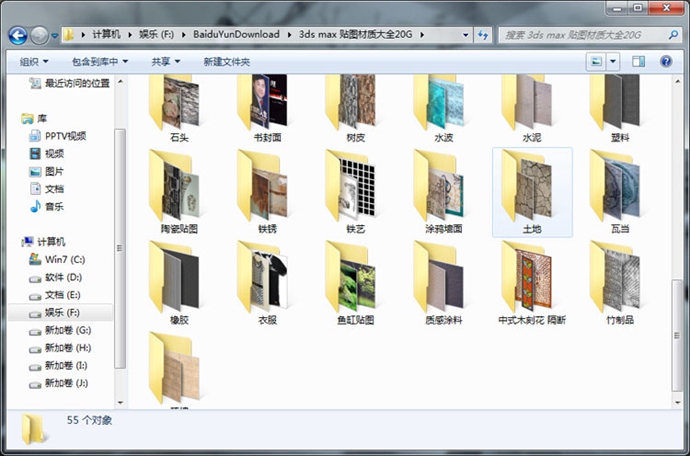Focus the search 3ds max box

pos(583,35)
